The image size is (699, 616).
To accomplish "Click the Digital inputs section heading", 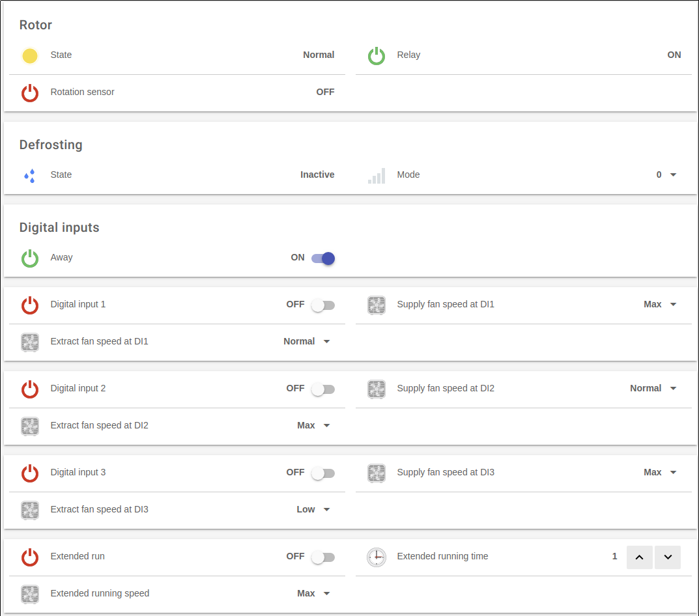I will tap(59, 228).
